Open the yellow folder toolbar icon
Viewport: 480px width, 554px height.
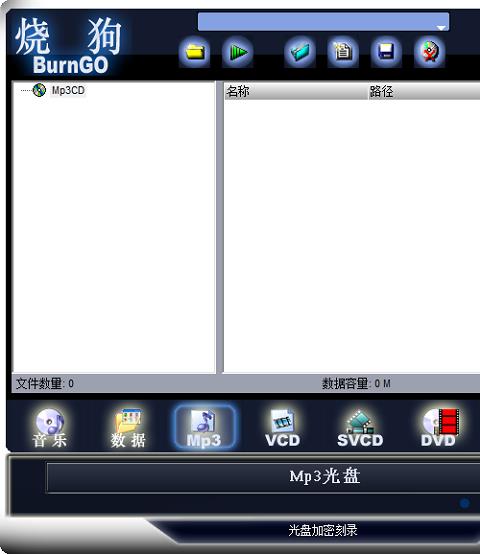pos(195,52)
